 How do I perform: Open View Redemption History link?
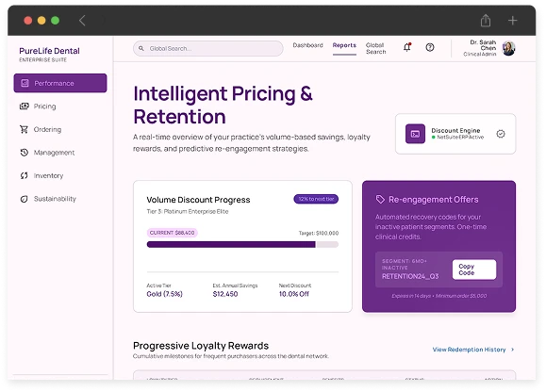(x=469, y=350)
